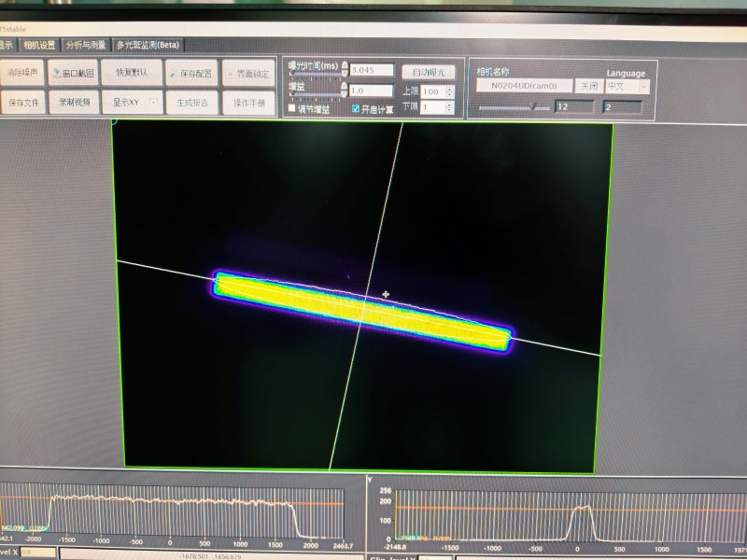747x560 pixels.
Task: Click the 关闭 camera close button
Action: coord(588,86)
